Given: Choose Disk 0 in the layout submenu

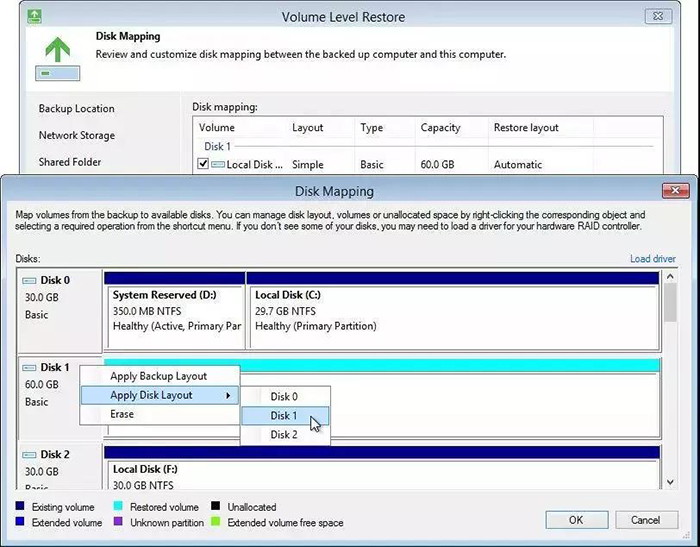Looking at the screenshot, I should click(284, 397).
